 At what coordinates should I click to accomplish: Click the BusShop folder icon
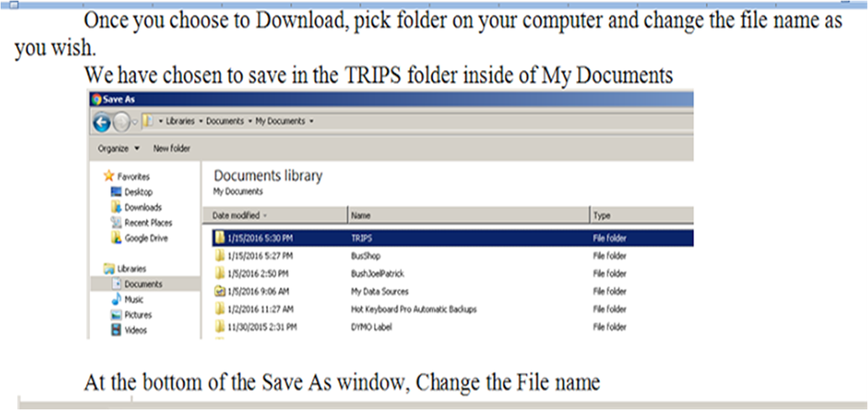pos(220,256)
